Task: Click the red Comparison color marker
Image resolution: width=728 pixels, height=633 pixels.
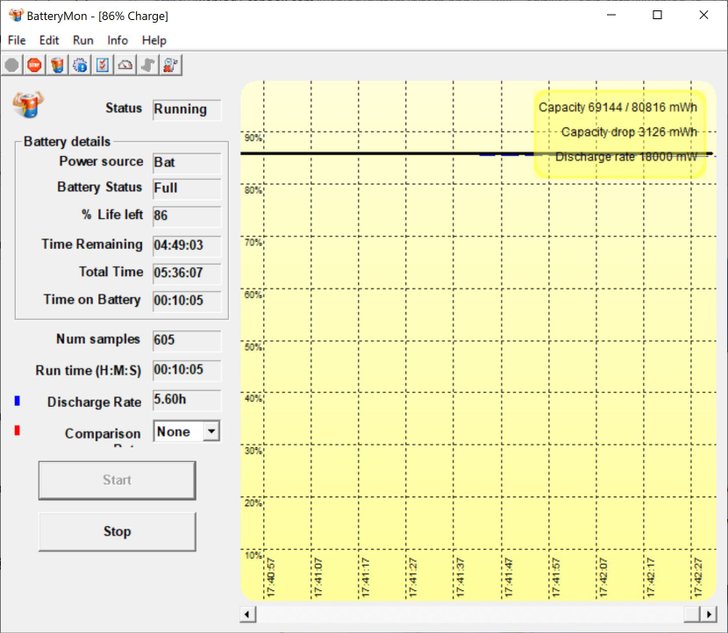Action: (x=17, y=431)
